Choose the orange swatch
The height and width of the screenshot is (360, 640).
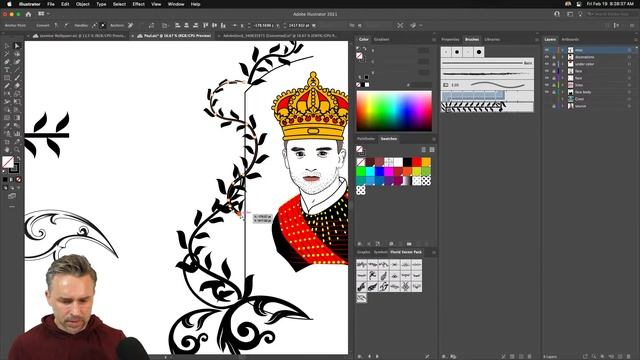click(426, 162)
